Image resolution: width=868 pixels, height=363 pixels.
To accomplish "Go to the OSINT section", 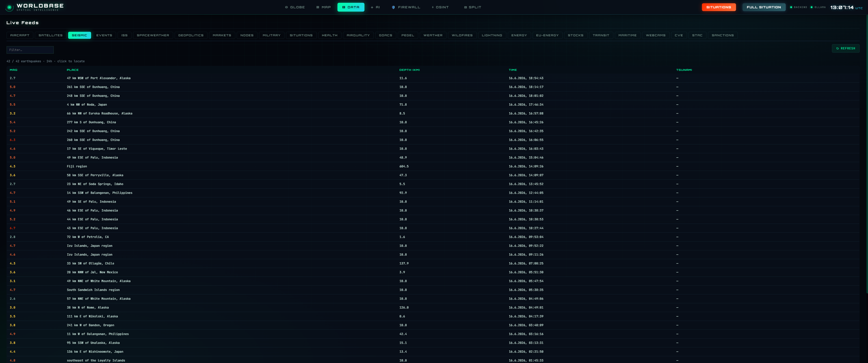I will (x=440, y=7).
